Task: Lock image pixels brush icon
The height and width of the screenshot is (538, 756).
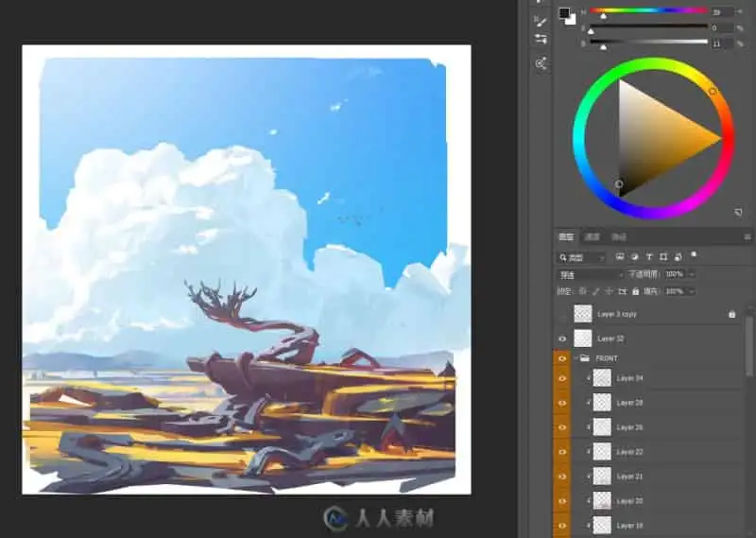Action: tap(596, 291)
